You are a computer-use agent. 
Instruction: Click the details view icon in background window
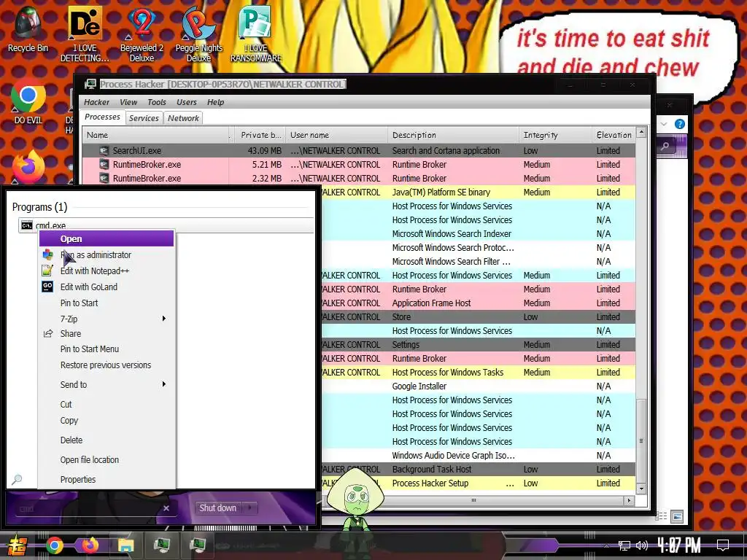(662, 516)
